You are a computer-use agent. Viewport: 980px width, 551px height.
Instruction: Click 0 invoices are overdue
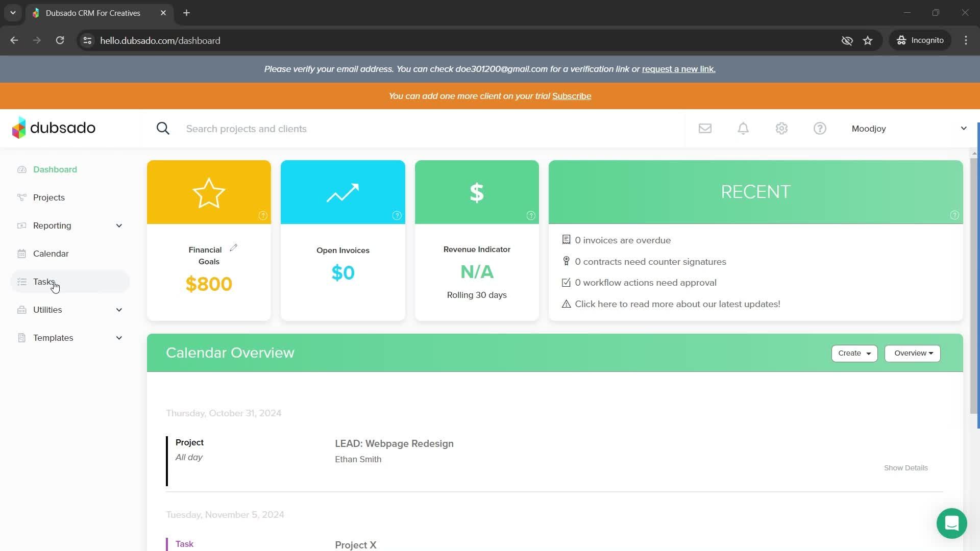pos(623,240)
